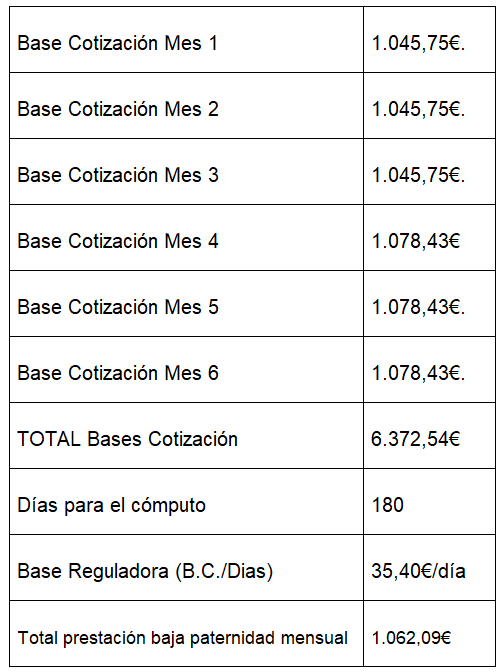Screen dimensions: 503x672
Task: Select Total prestación baja paternidad mensual label
Action: tap(183, 638)
